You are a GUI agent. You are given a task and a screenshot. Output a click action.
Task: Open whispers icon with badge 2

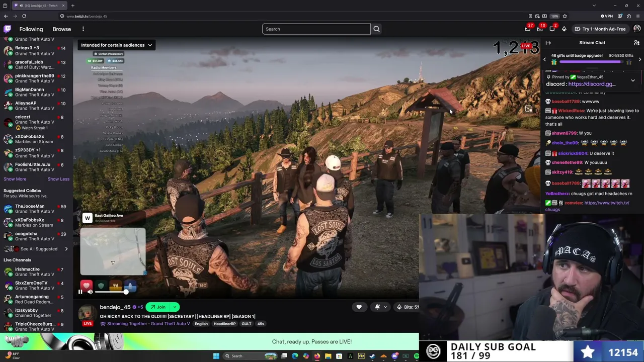tap(552, 29)
